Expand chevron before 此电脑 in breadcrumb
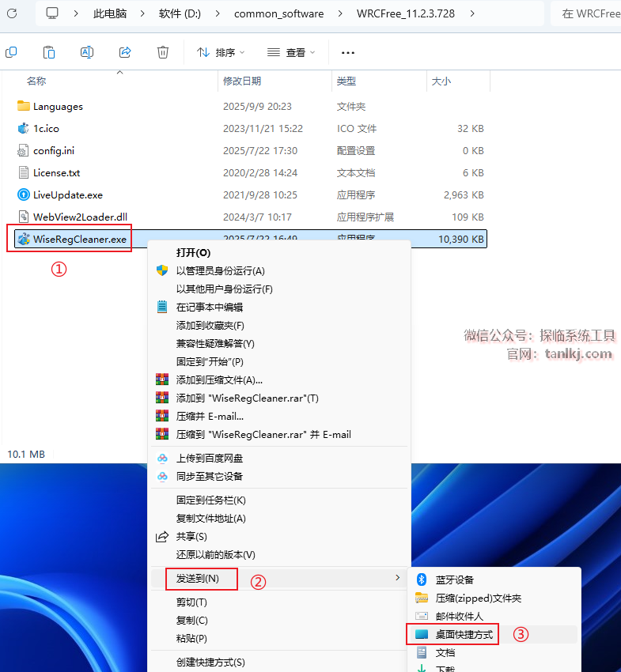This screenshot has height=672, width=621. pos(76,13)
